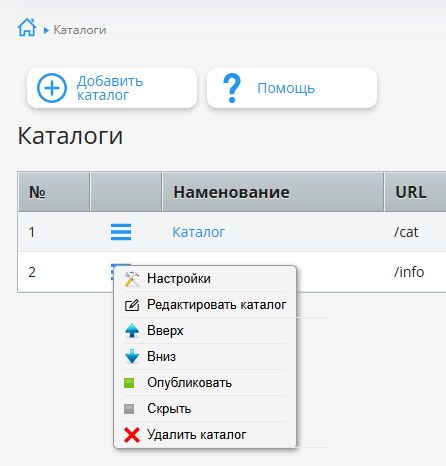The image size is (446, 466).
Task: Select Опубликовать menu entry
Action: point(189,382)
